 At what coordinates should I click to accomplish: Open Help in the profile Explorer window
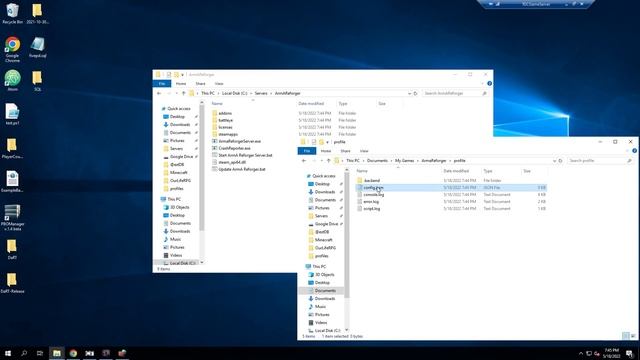[x=634, y=151]
